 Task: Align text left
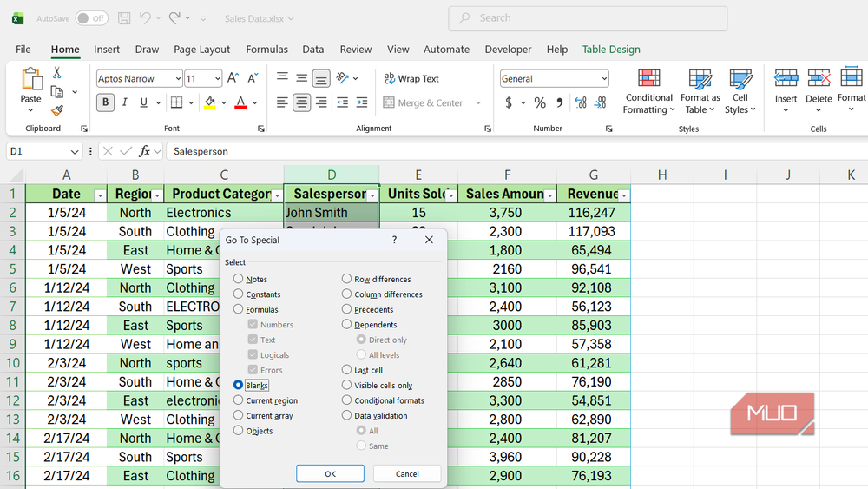point(282,102)
